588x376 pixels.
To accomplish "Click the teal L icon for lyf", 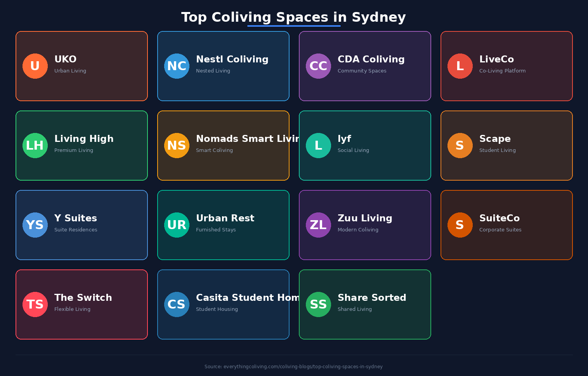I will click(x=318, y=145).
